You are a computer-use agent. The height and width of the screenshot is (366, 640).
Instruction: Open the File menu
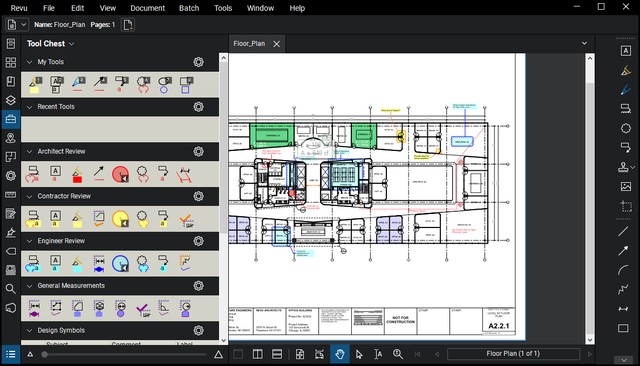pos(49,8)
